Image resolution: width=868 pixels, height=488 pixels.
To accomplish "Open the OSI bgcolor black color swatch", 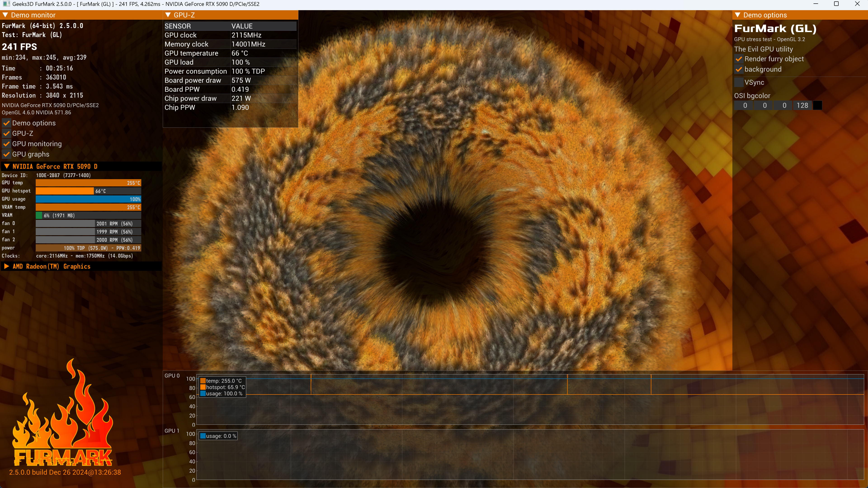I will point(817,106).
